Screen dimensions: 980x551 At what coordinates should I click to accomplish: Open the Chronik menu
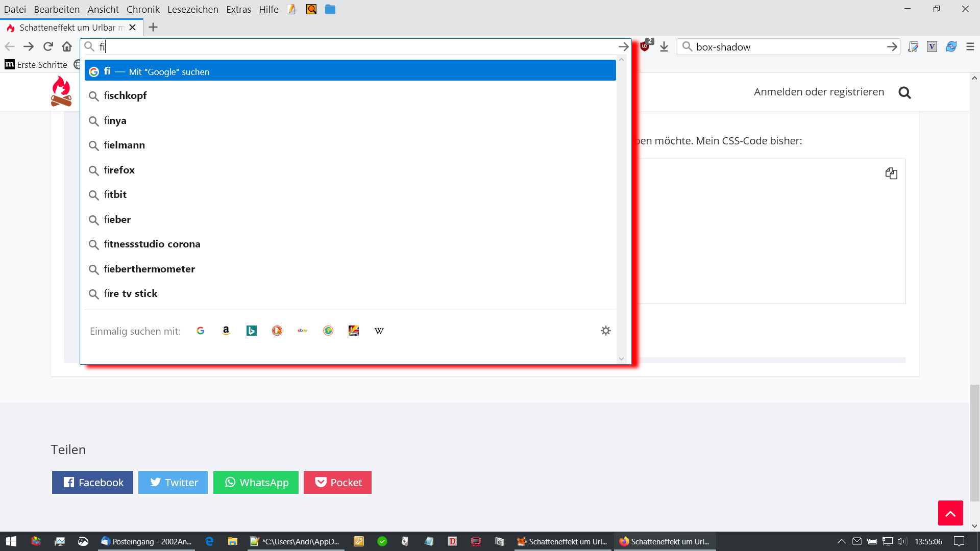(143, 9)
